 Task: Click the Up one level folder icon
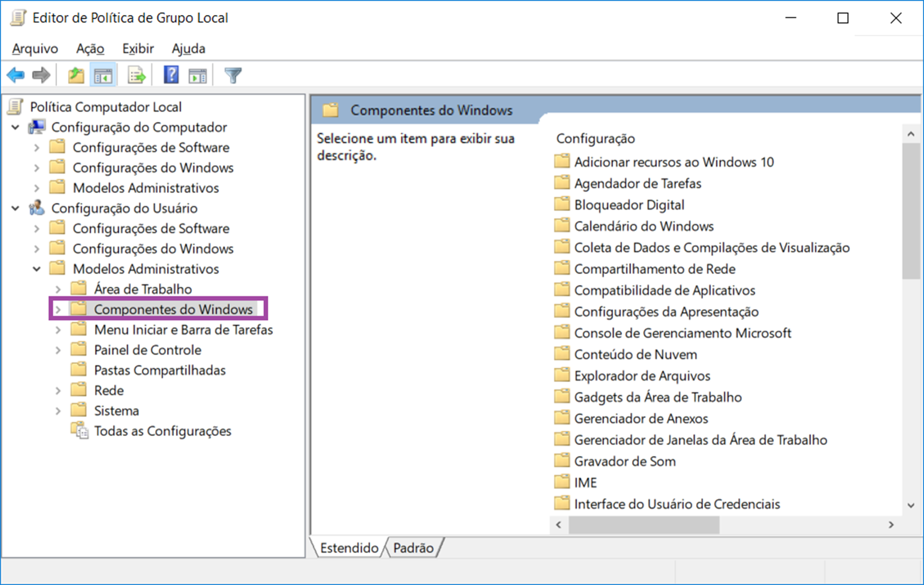tap(76, 75)
